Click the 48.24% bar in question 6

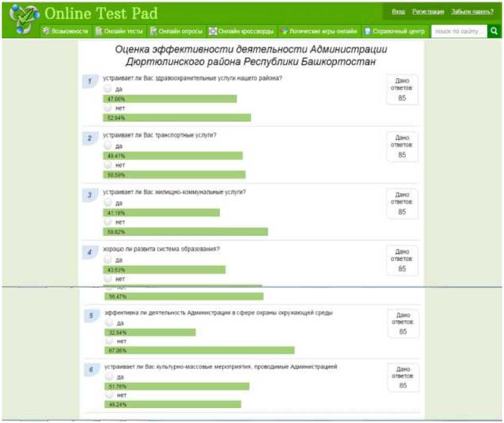click(x=173, y=404)
